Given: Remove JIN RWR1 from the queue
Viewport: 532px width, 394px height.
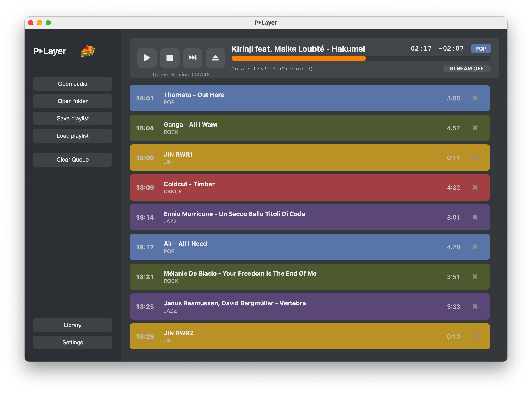Looking at the screenshot, I should click(x=475, y=158).
